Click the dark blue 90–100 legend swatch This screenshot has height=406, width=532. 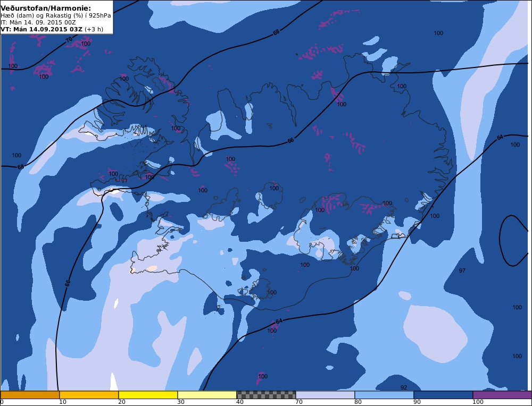tap(443, 395)
